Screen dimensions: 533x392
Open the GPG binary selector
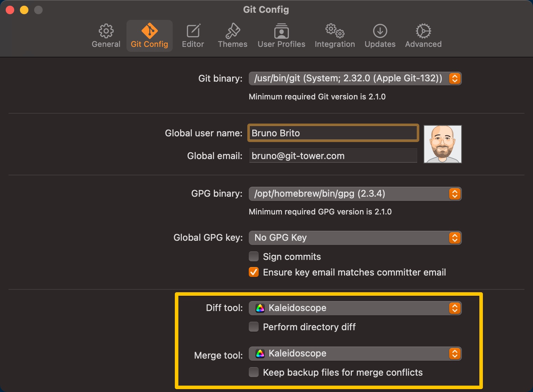454,194
